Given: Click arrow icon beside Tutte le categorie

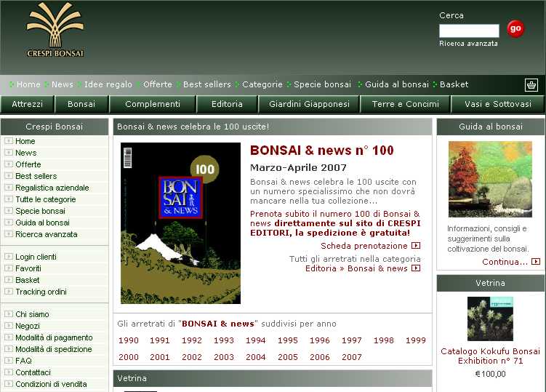Looking at the screenshot, I should click(9, 199).
